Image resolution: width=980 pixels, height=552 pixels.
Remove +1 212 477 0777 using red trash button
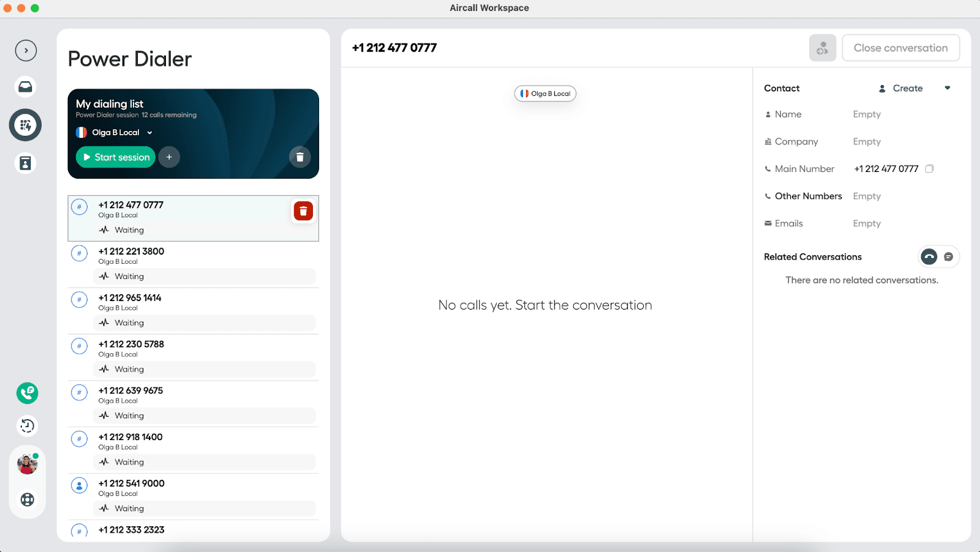303,211
